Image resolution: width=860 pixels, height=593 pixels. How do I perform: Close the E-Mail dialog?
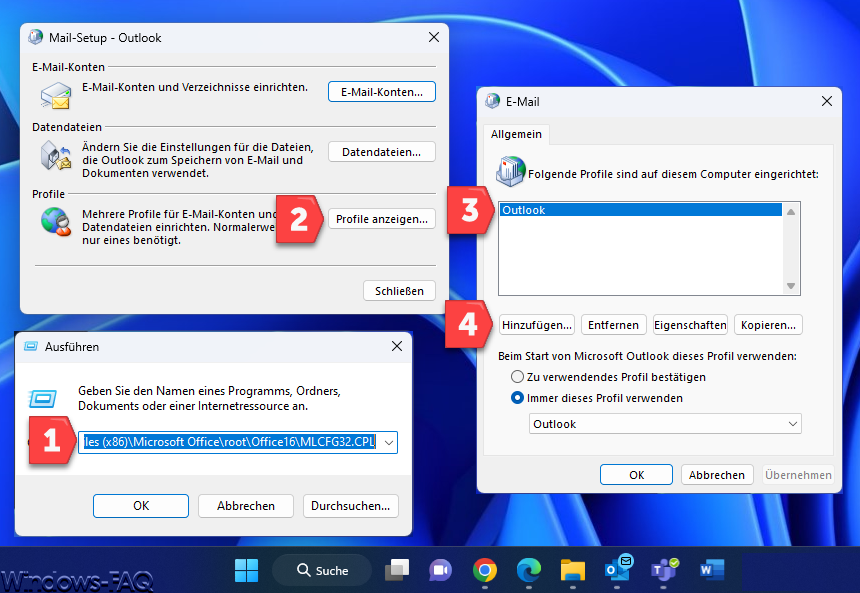coord(827,101)
